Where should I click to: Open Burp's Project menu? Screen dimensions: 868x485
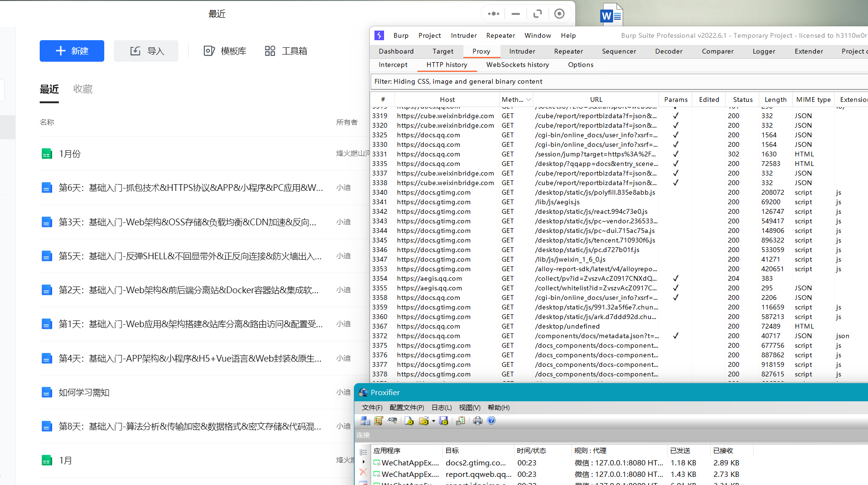tap(429, 35)
